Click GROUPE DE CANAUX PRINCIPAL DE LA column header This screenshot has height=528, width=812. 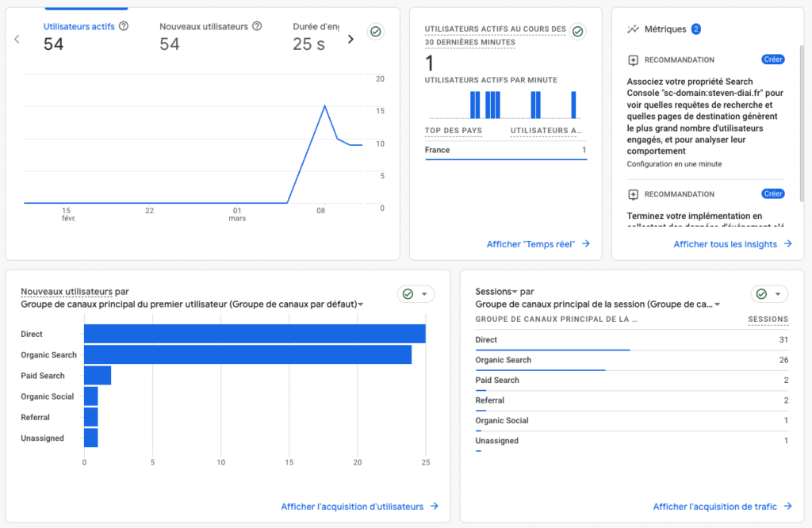coord(556,319)
